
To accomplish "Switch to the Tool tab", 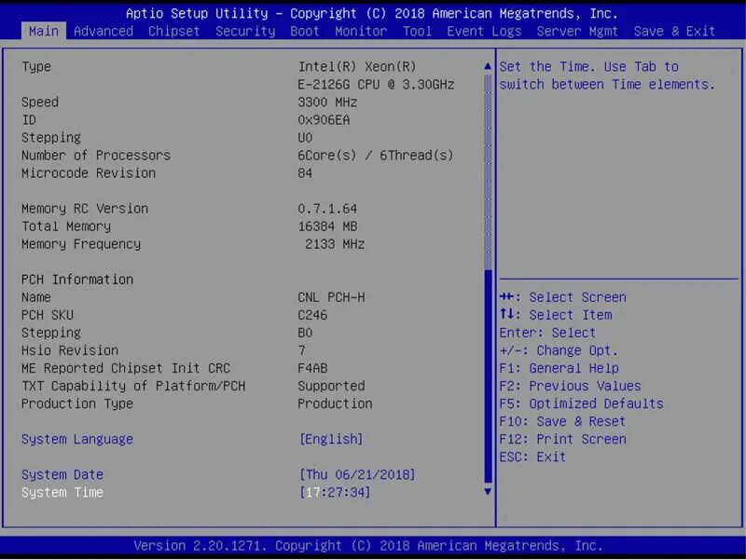I will coord(417,32).
